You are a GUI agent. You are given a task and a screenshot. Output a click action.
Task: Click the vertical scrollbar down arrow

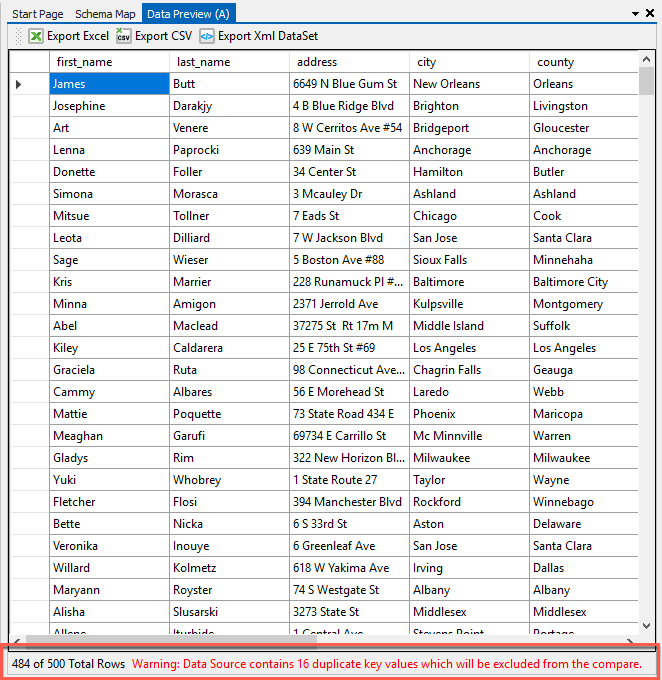coord(646,626)
